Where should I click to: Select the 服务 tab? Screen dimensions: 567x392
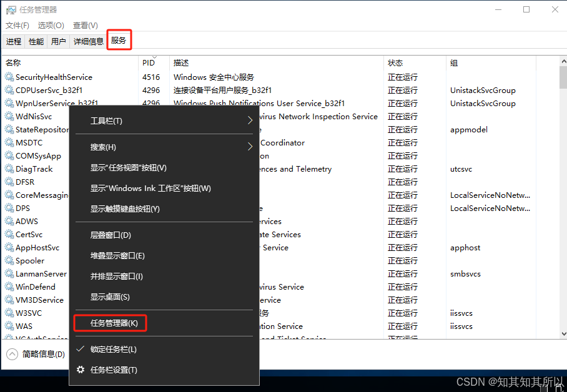[119, 40]
